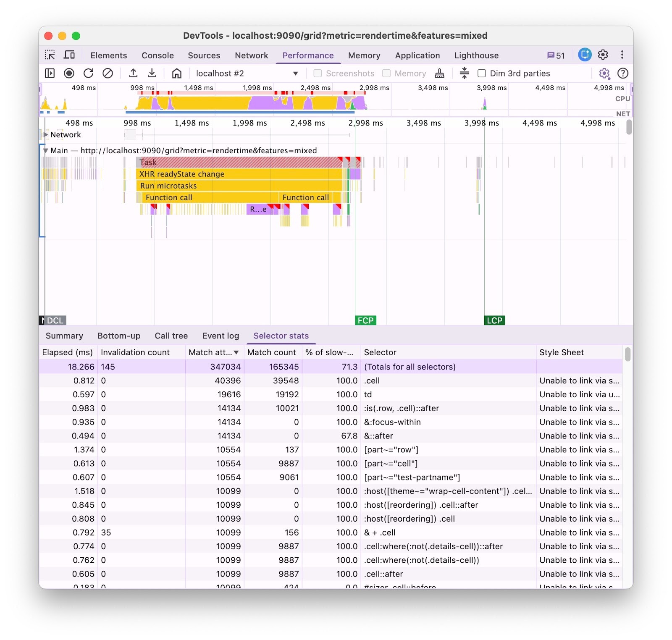Enable the Screenshots checkbox
Viewport: 672px width, 640px height.
click(318, 73)
